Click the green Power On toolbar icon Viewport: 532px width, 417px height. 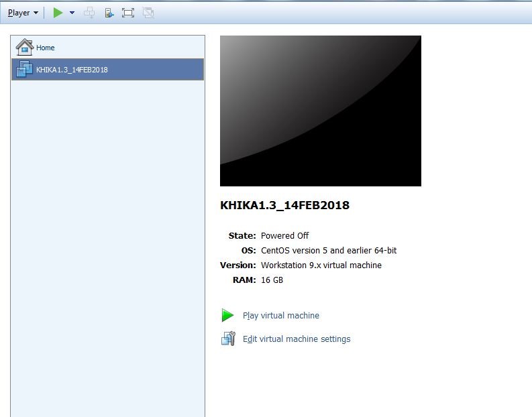58,13
